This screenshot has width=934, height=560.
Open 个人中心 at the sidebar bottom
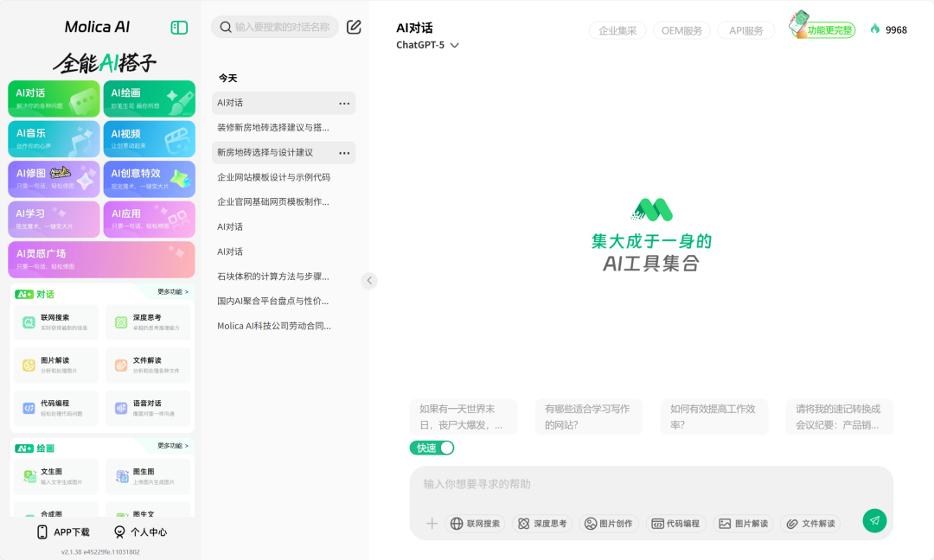click(x=141, y=532)
